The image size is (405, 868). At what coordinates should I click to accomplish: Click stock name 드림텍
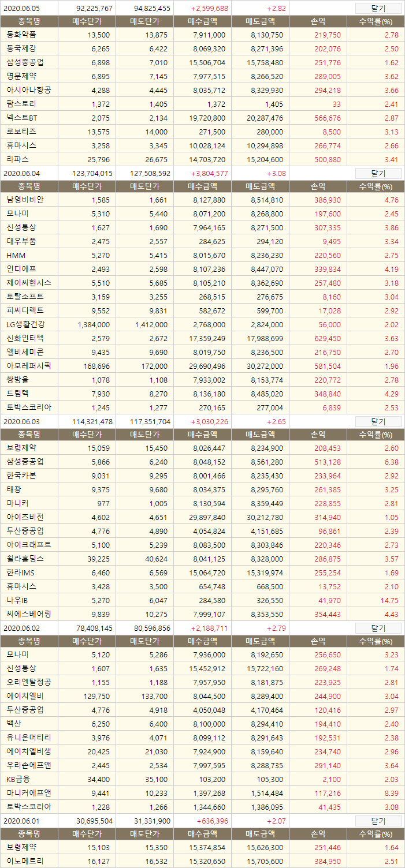tap(17, 394)
